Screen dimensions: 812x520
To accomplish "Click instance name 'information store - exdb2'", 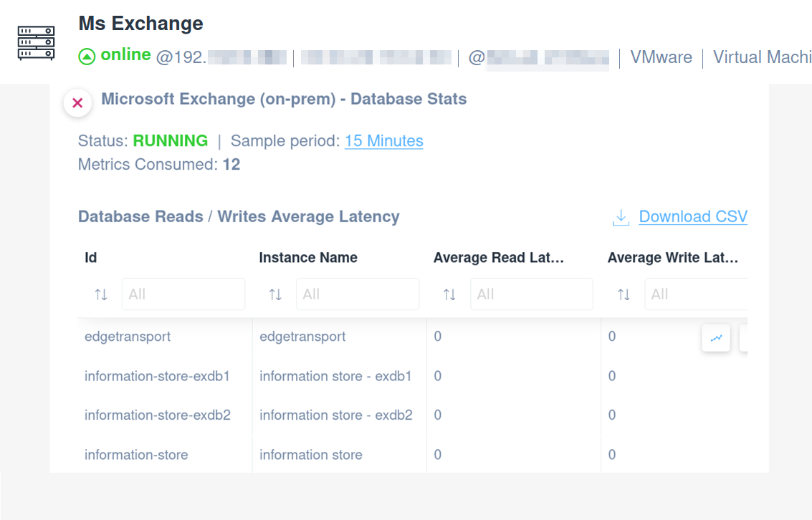I will (336, 415).
